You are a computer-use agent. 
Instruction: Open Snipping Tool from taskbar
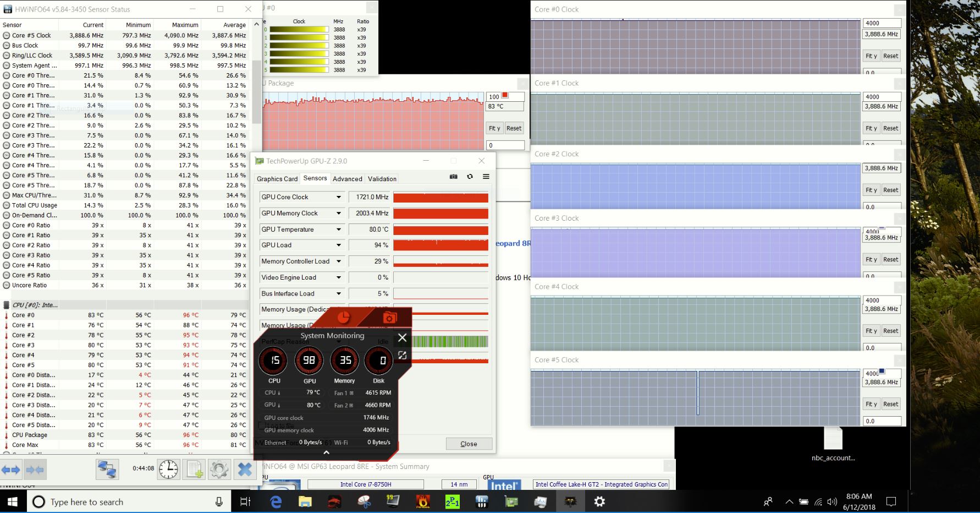(x=364, y=501)
